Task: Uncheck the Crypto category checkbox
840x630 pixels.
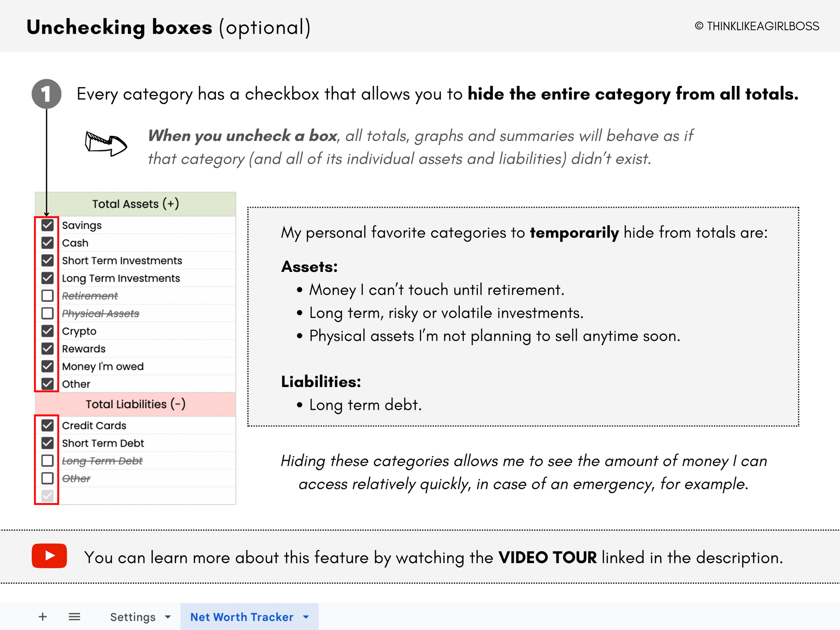Action: click(x=47, y=331)
